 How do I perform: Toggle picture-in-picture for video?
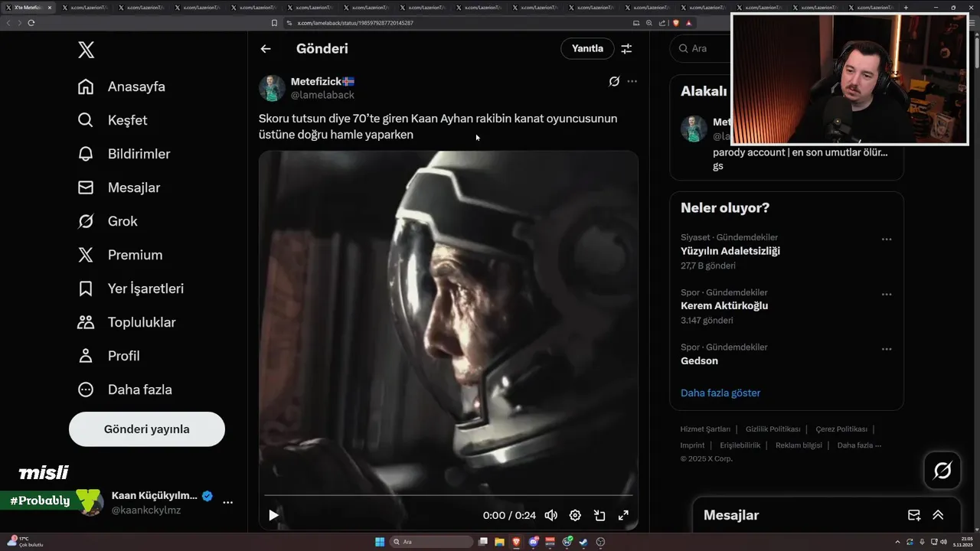[x=599, y=515]
